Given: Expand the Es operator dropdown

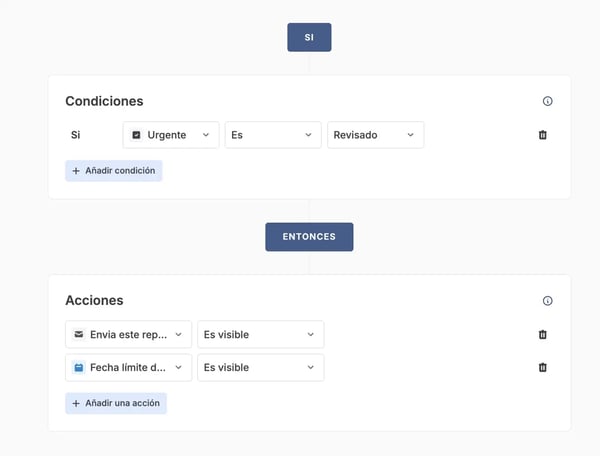Looking at the screenshot, I should coord(273,135).
